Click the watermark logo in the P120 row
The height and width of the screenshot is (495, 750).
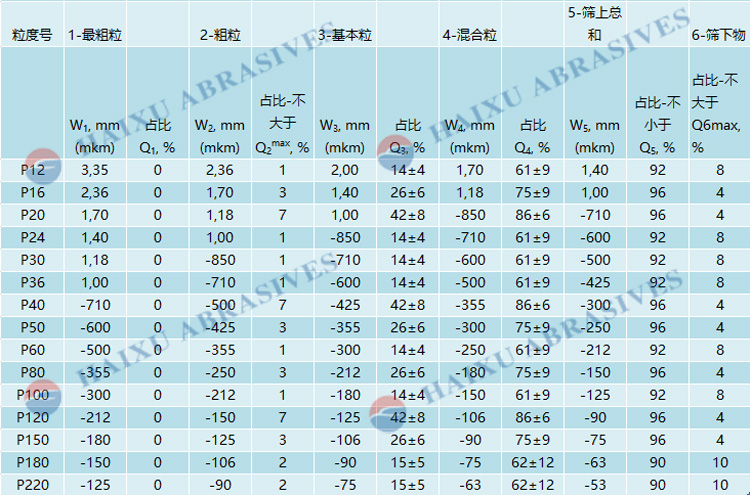391,412
